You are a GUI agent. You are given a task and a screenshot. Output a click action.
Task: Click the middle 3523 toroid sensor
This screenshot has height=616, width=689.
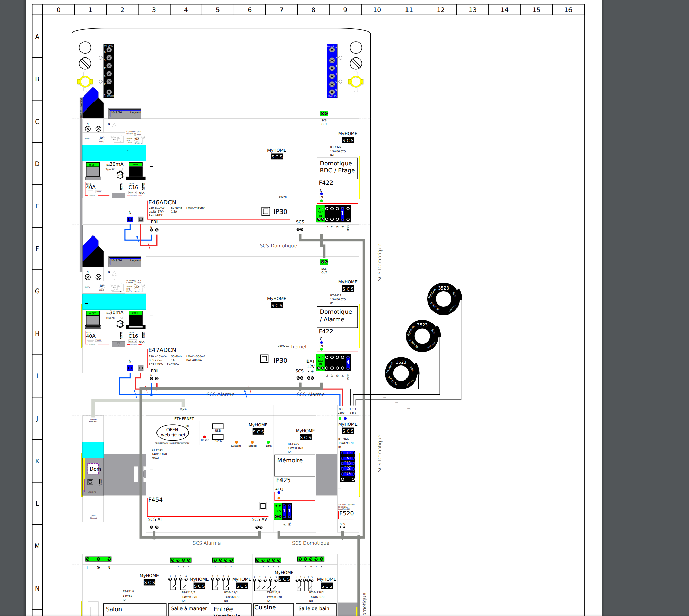(423, 336)
